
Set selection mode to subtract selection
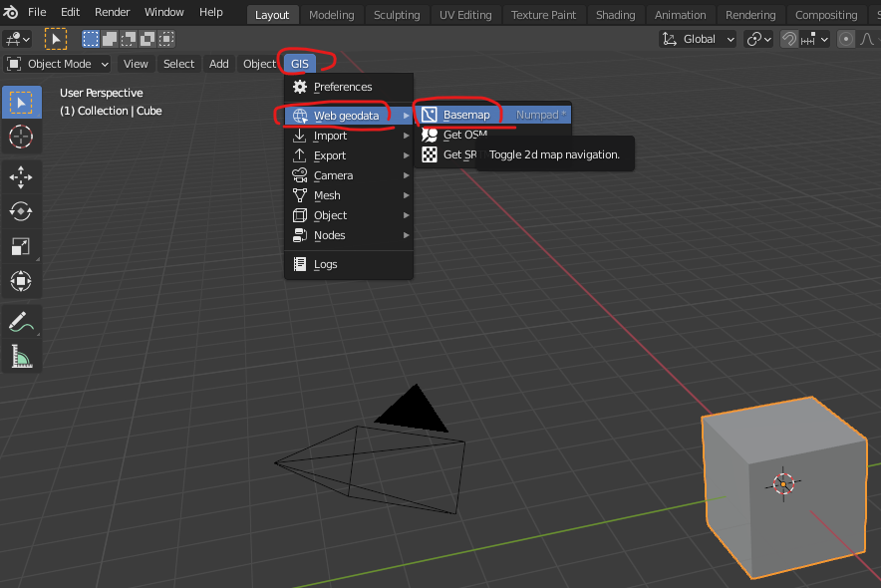pos(129,39)
